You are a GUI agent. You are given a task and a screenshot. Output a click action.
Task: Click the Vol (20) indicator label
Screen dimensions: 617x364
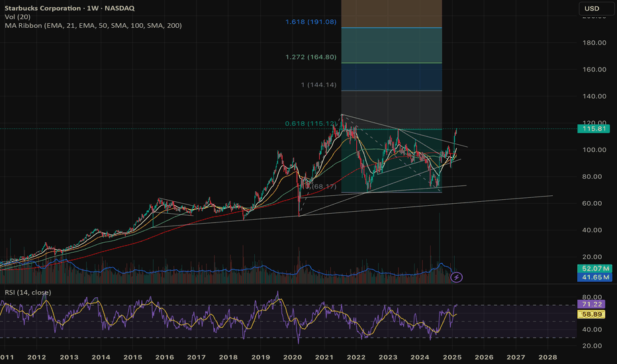click(17, 17)
